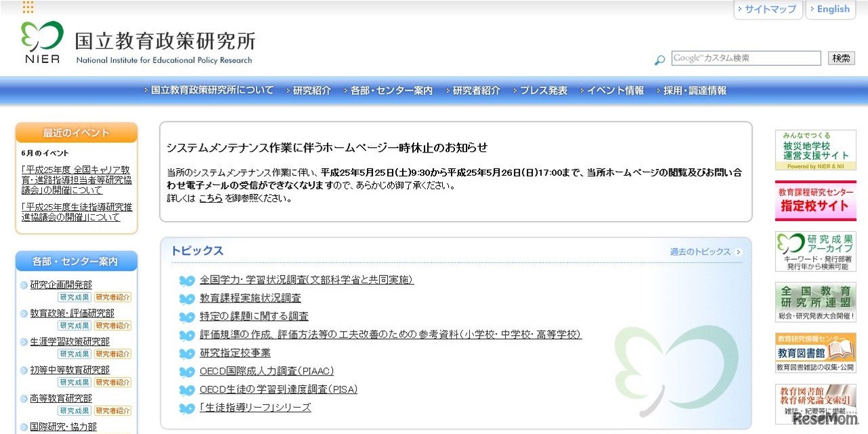Click 研究者紹介 badge under 高等教育研究部
Image resolution: width=868 pixels, height=434 pixels.
point(113,411)
